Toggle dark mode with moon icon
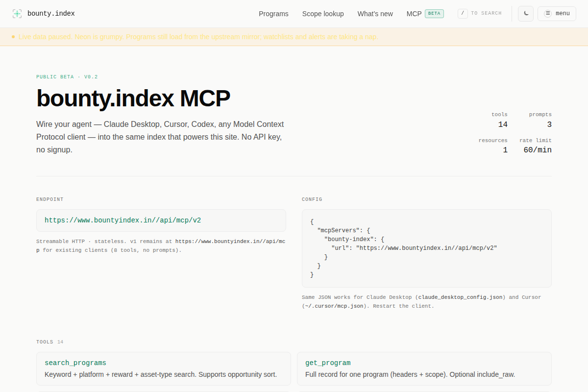 point(526,14)
